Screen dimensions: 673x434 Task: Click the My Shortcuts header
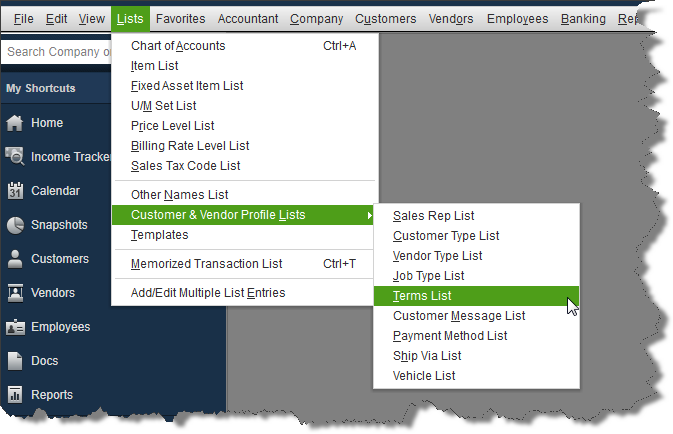tap(41, 88)
